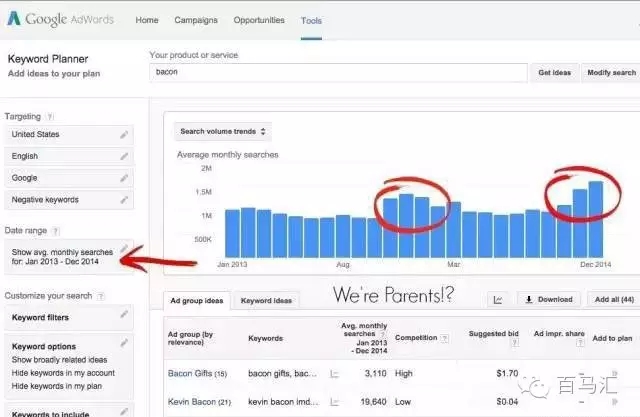
Task: Show trend graph icon for Bacon Gifts row
Action: coord(335,374)
